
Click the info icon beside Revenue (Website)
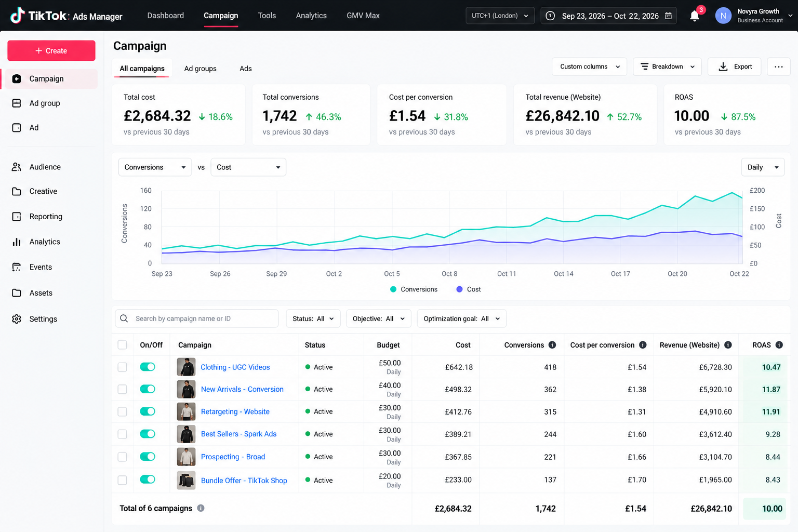tap(728, 345)
